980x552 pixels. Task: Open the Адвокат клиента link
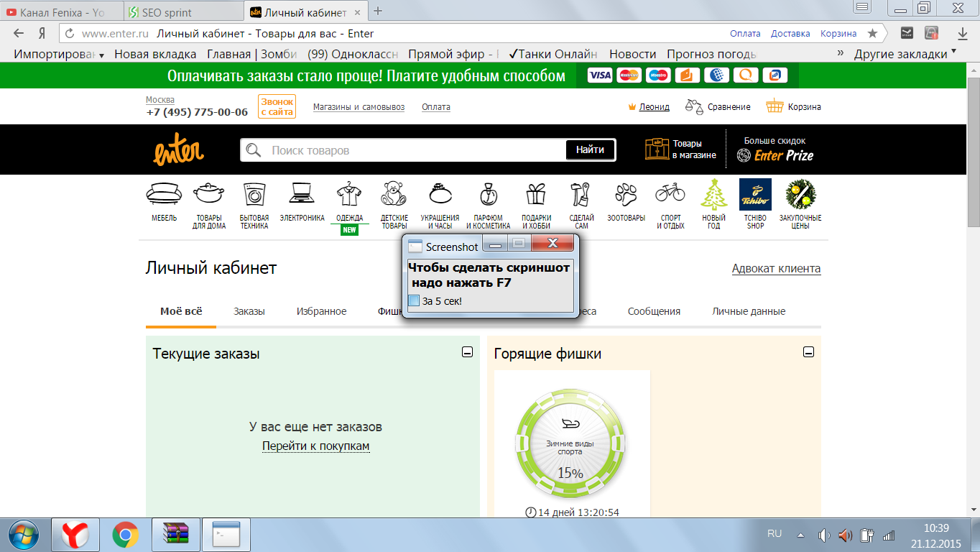(x=776, y=269)
